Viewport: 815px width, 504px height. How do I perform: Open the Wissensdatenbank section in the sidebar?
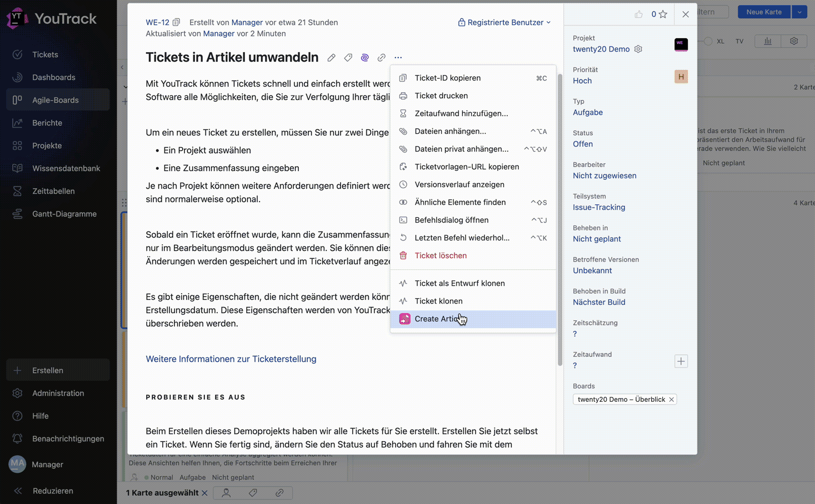coord(57,168)
